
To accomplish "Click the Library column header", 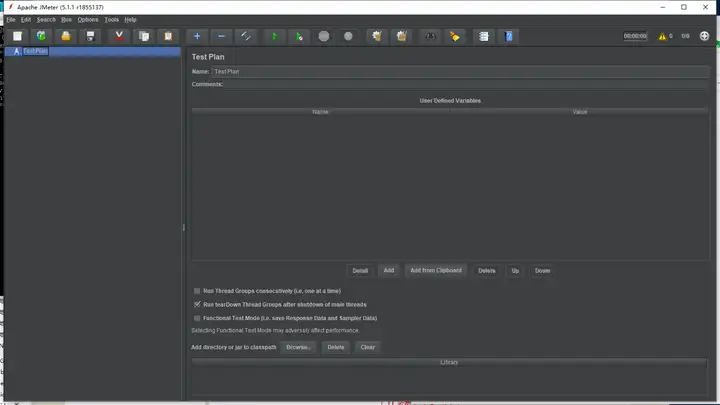I will pyautogui.click(x=449, y=362).
